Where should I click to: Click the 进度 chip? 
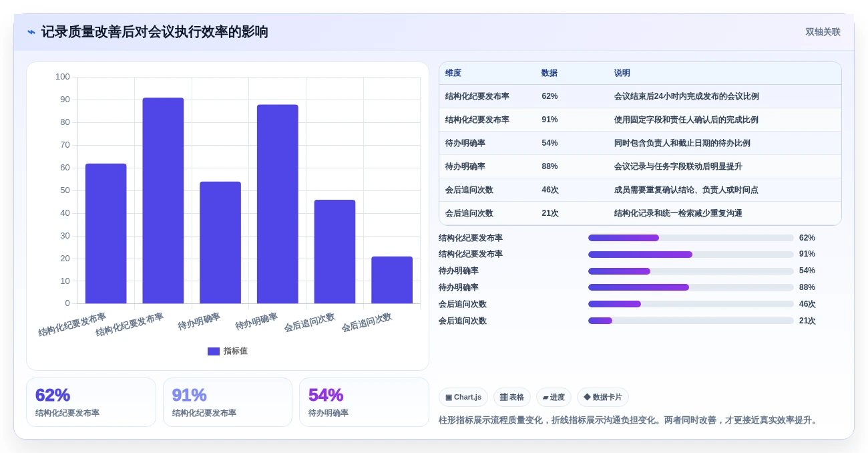tap(554, 397)
